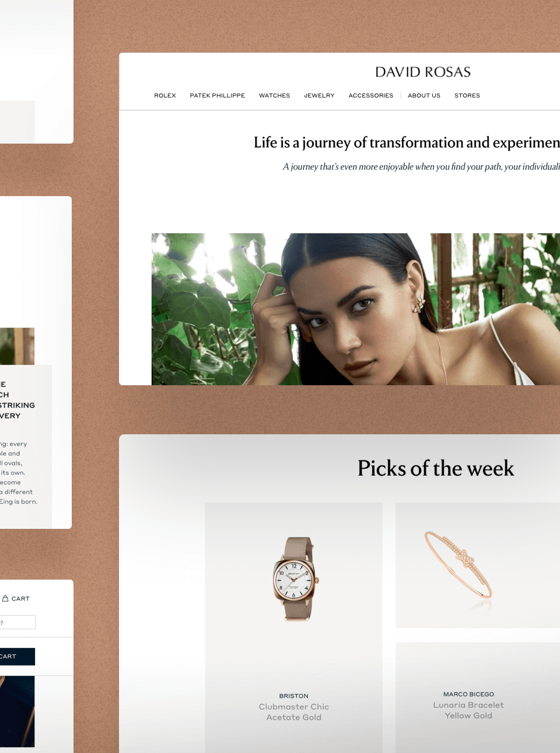Open the David Rosas logo homepage
The height and width of the screenshot is (753, 560).
point(423,72)
